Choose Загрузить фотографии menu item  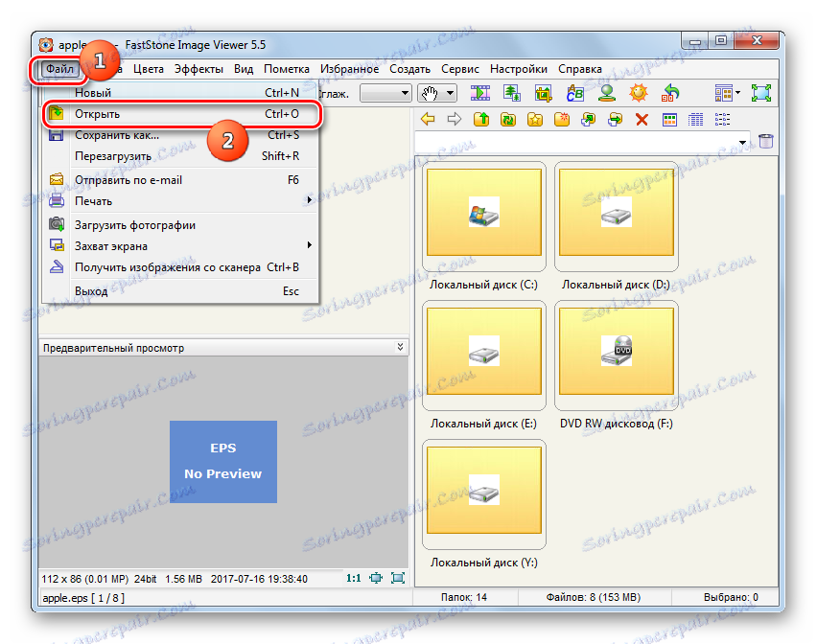coord(180,225)
